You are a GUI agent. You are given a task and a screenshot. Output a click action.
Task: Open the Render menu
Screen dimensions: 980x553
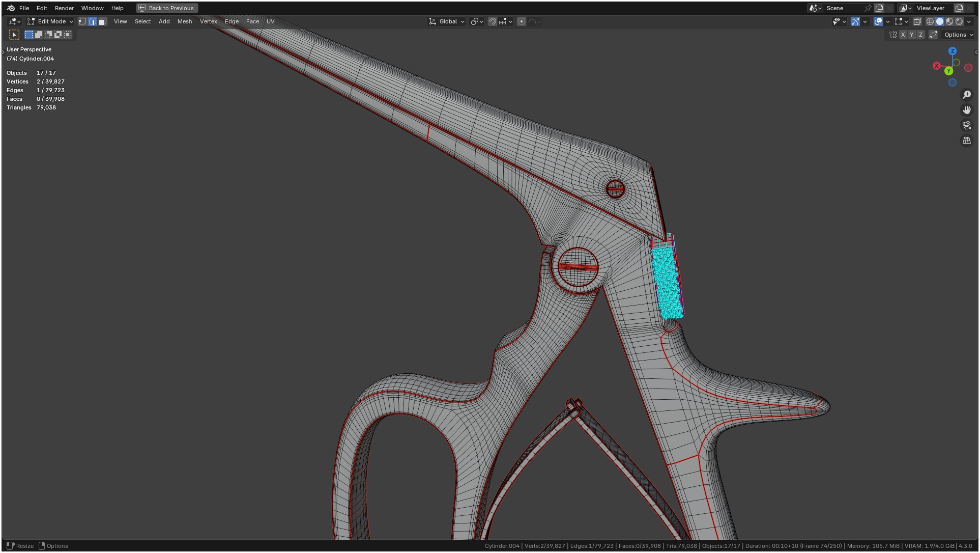point(64,8)
